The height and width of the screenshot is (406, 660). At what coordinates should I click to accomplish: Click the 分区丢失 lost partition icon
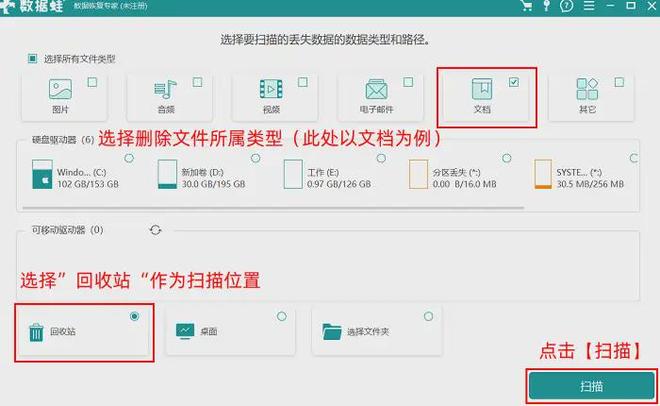[x=418, y=174]
